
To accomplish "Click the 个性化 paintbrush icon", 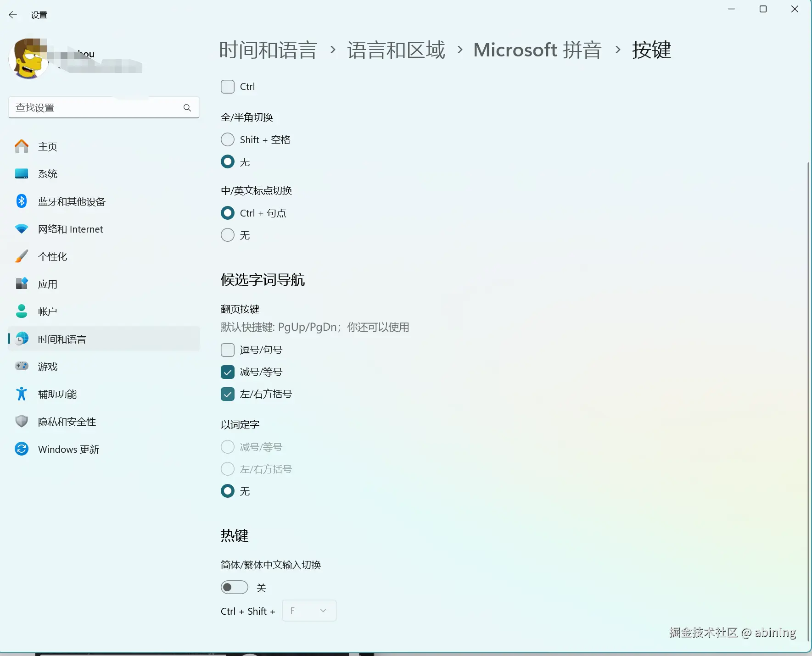I will tap(22, 256).
